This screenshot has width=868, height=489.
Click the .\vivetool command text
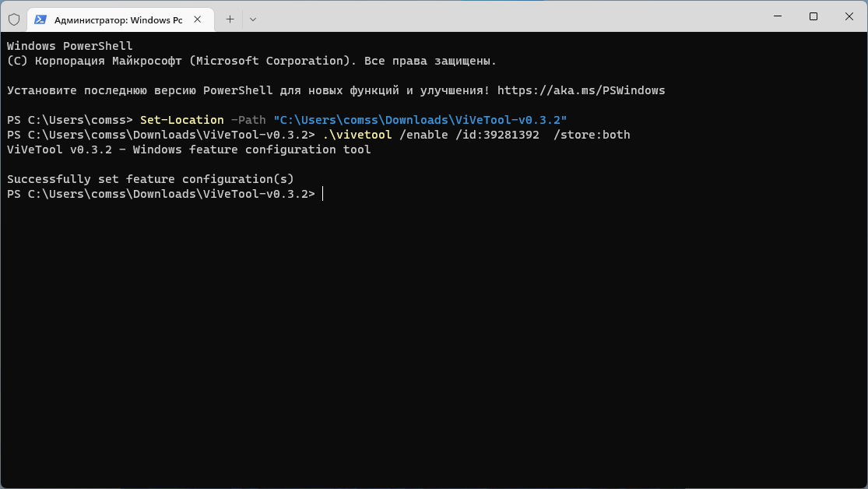click(x=357, y=135)
